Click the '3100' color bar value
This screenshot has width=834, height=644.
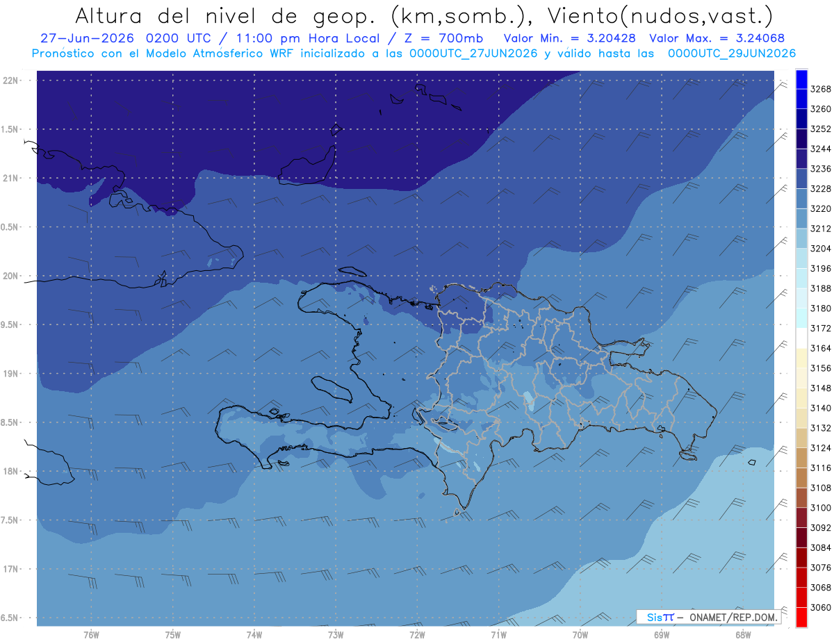tap(821, 508)
